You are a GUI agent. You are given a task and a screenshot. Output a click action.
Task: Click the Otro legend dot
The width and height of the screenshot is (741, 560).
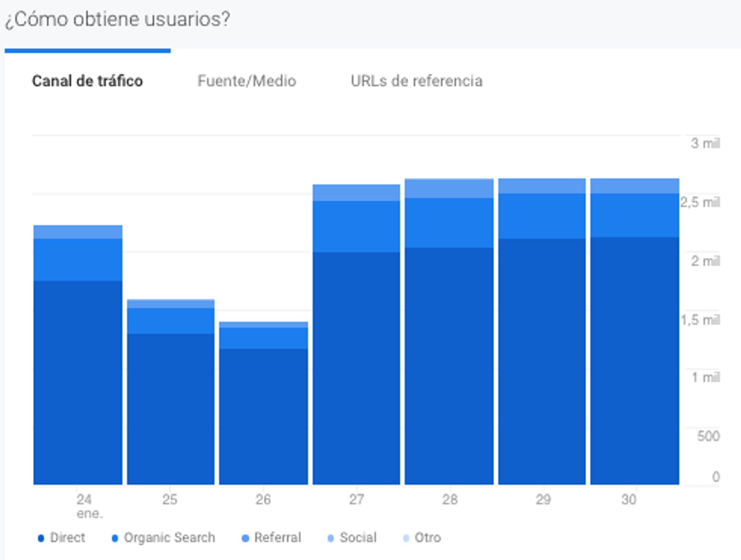tap(406, 538)
